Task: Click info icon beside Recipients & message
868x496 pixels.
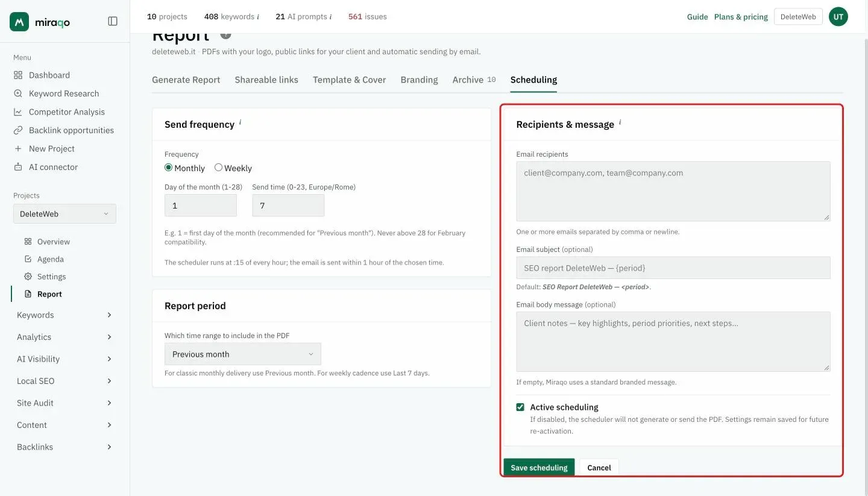Action: point(620,122)
